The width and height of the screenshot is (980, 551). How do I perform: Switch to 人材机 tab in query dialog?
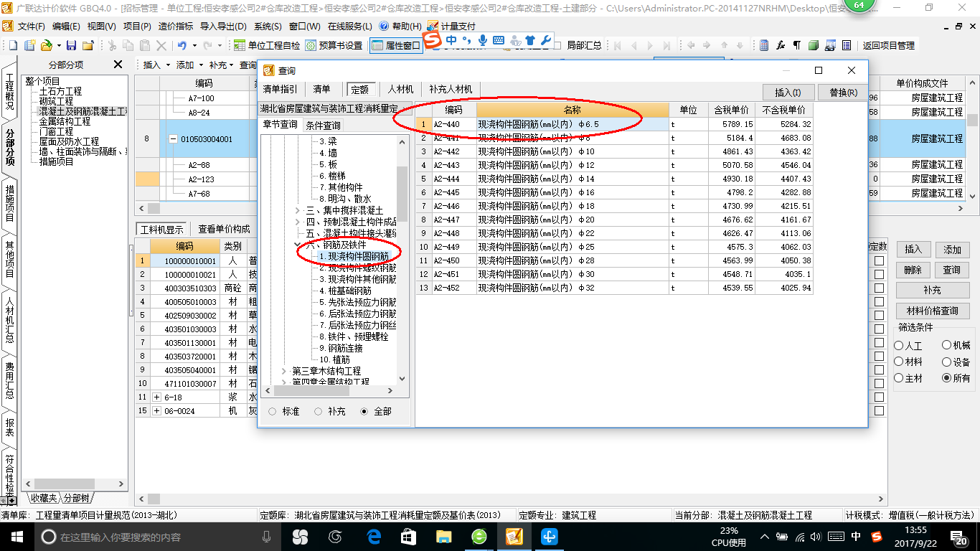click(400, 89)
